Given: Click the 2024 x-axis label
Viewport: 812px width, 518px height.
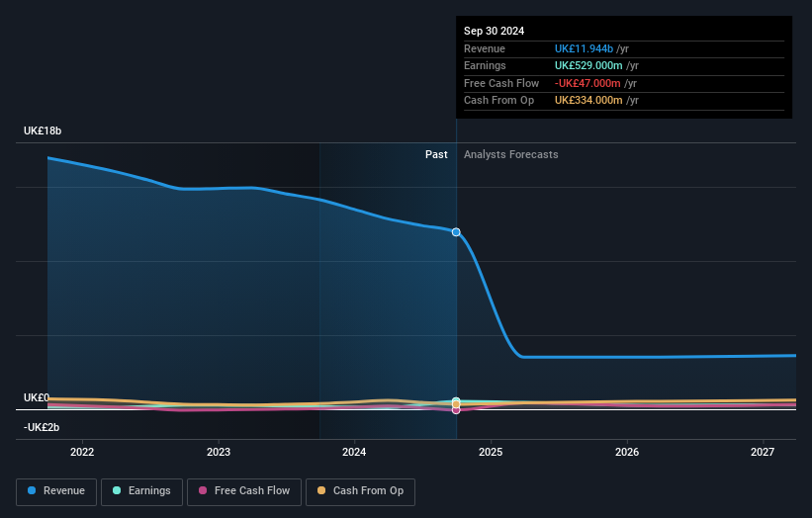Looking at the screenshot, I should click(354, 453).
